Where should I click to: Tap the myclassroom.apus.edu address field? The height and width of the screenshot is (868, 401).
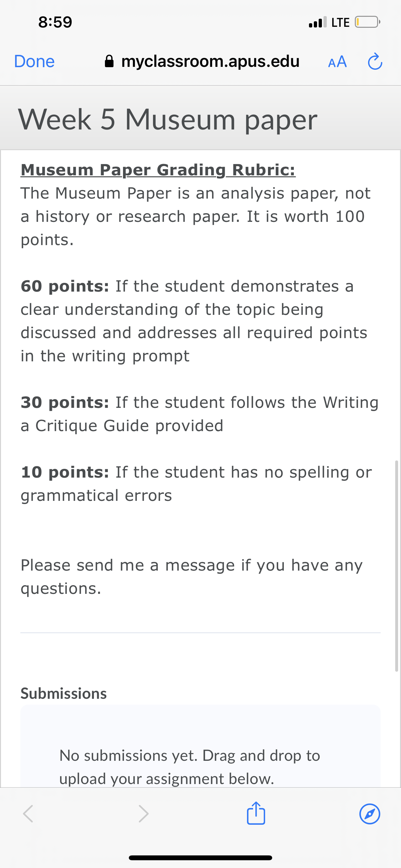202,61
